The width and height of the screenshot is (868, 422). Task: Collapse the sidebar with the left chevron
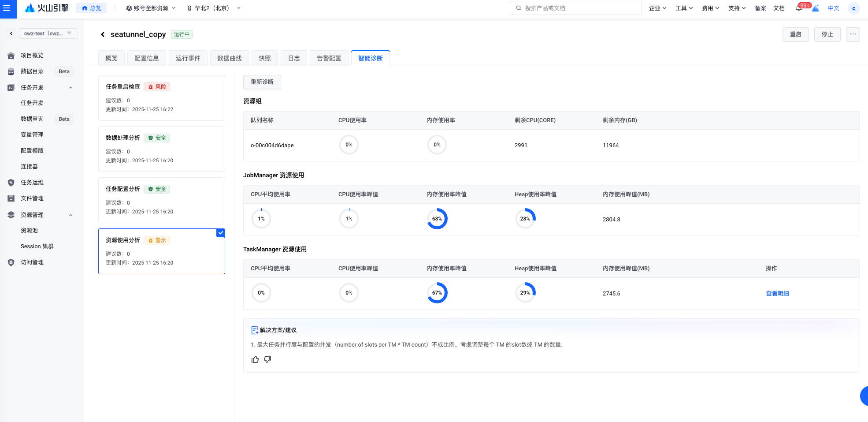(x=11, y=34)
